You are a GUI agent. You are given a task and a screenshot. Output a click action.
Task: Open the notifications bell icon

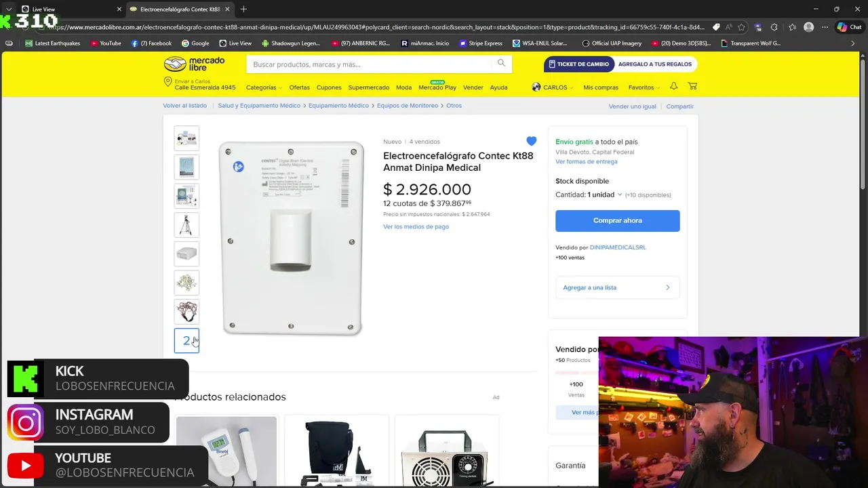[673, 86]
